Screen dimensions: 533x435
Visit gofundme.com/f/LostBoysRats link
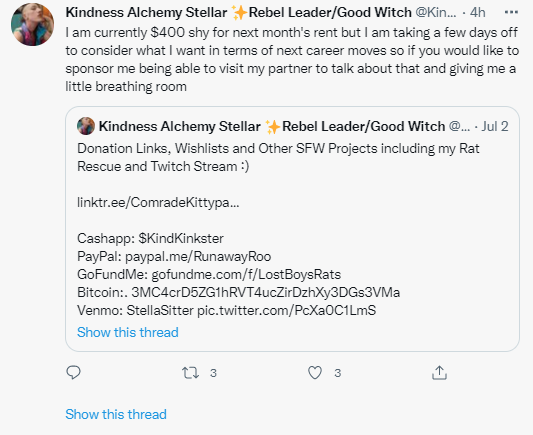coord(246,274)
